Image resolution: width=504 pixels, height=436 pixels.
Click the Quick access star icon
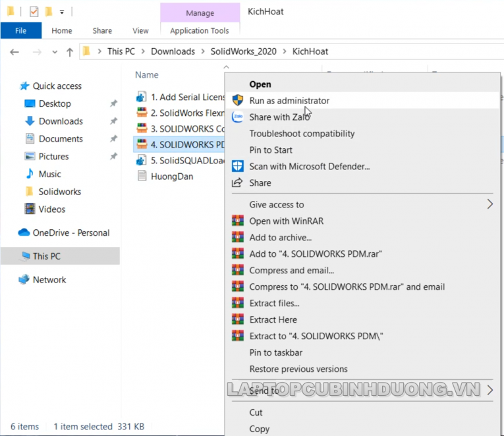point(24,86)
